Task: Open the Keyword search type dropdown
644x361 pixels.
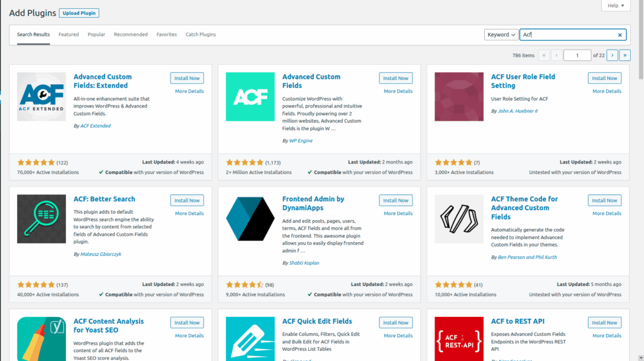Action: click(501, 35)
